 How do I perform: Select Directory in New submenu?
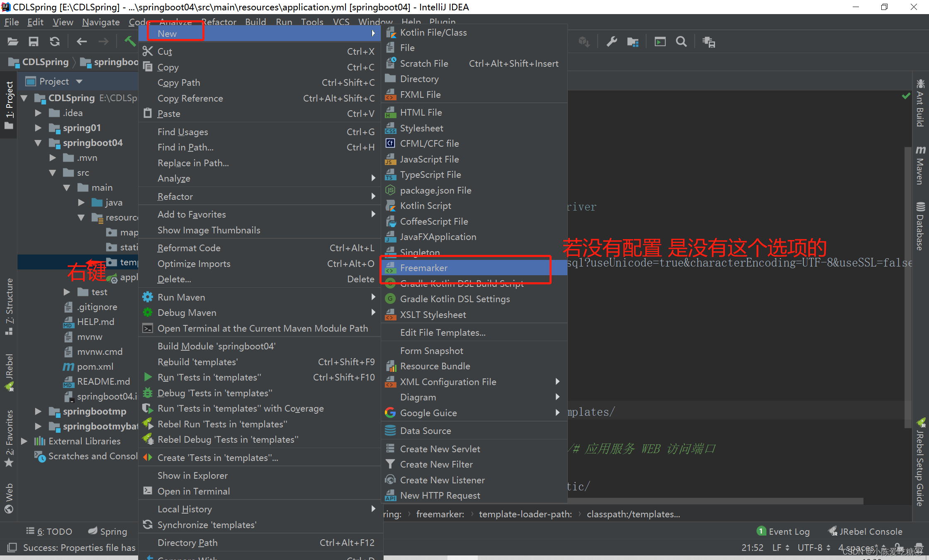tap(474, 79)
